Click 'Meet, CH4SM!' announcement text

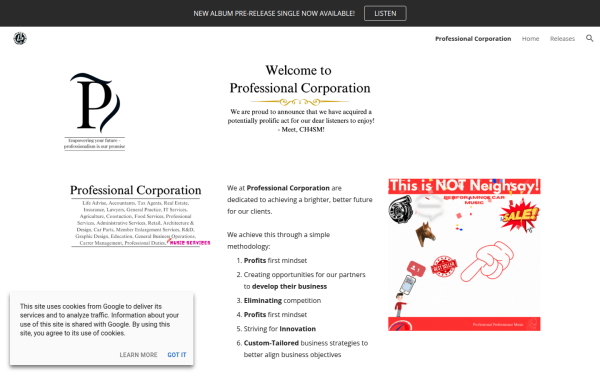coord(301,130)
